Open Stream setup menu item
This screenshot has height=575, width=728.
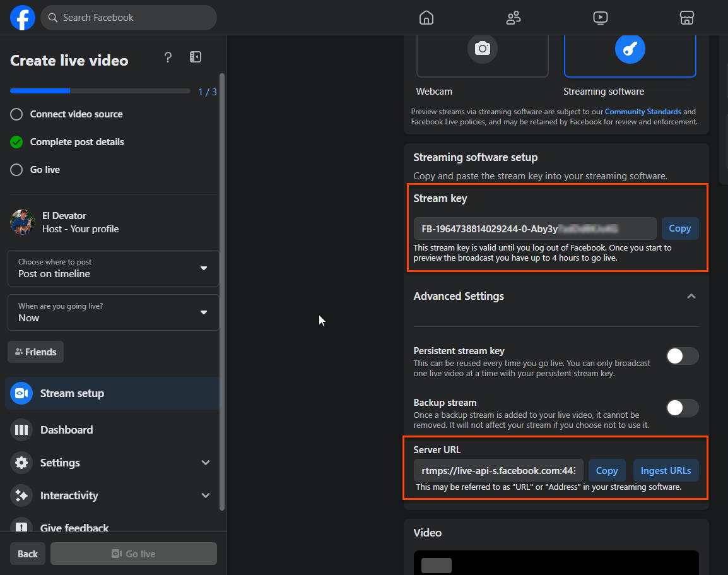tap(112, 393)
